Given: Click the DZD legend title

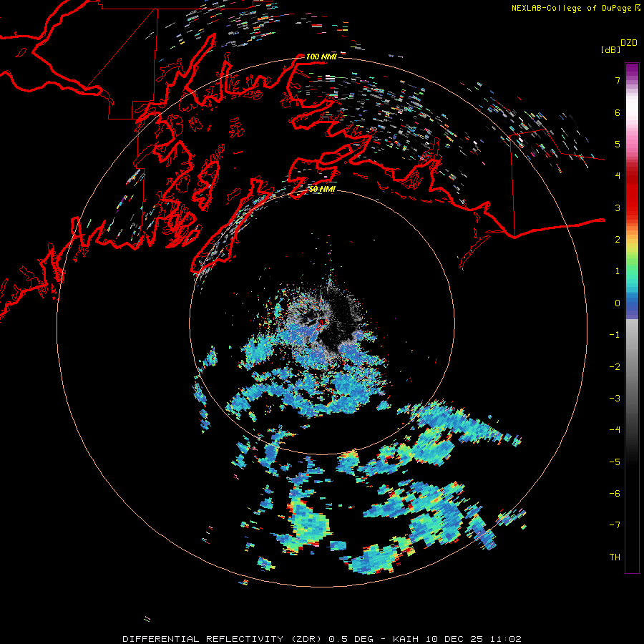Looking at the screenshot, I should [629, 43].
